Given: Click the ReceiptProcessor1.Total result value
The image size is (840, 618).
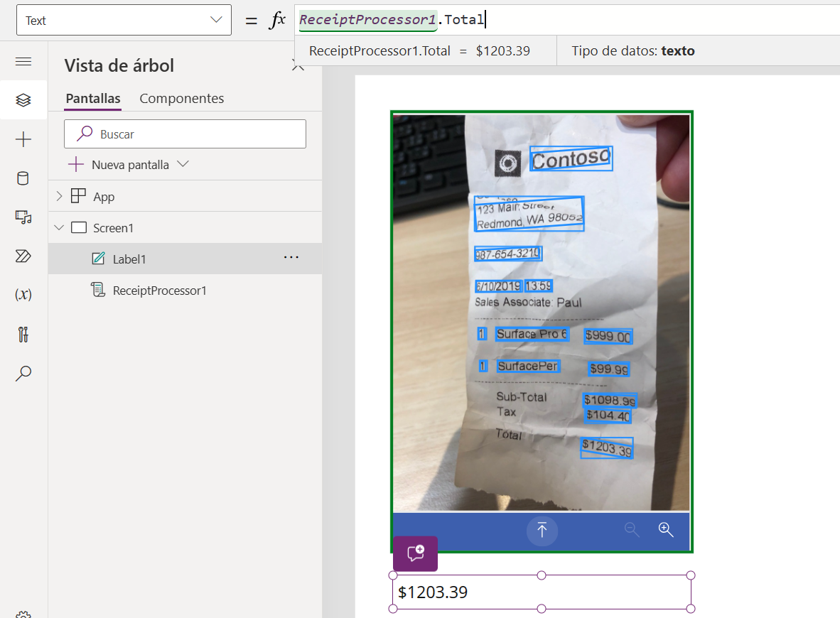Looking at the screenshot, I should (x=502, y=51).
